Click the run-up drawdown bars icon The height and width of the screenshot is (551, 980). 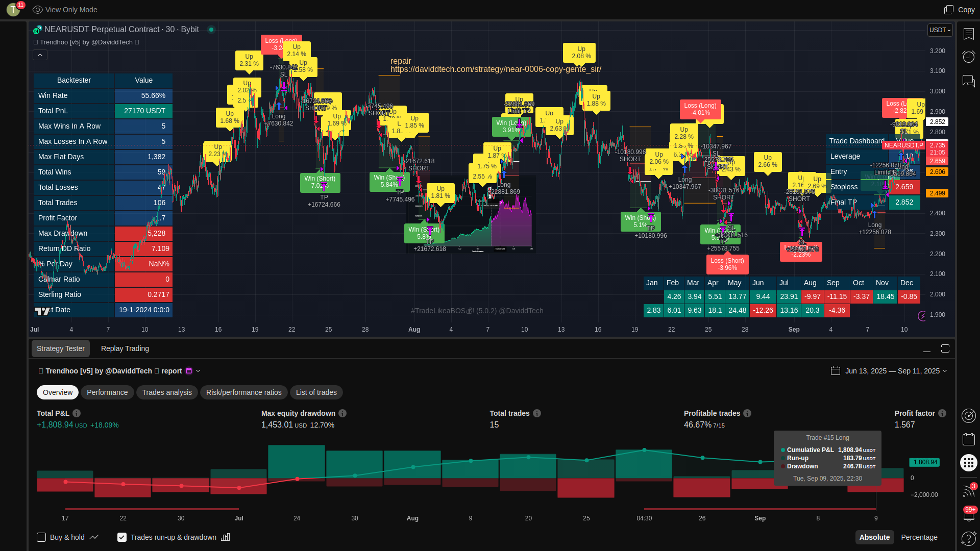[x=226, y=537]
